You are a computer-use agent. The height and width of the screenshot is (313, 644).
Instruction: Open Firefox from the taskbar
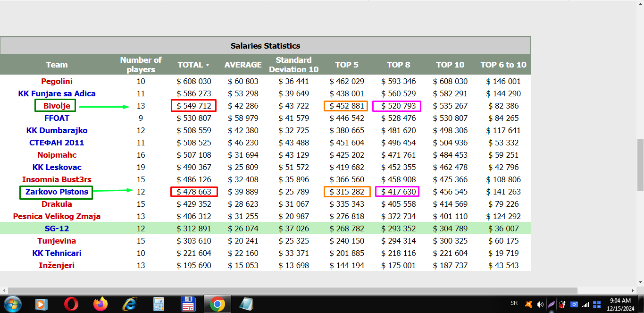[x=100, y=304]
